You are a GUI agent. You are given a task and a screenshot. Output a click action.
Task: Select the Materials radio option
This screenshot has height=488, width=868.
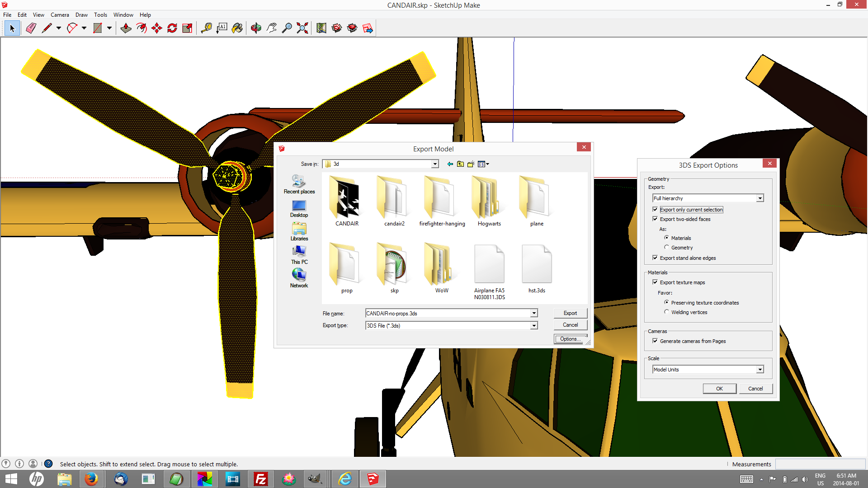(x=666, y=238)
